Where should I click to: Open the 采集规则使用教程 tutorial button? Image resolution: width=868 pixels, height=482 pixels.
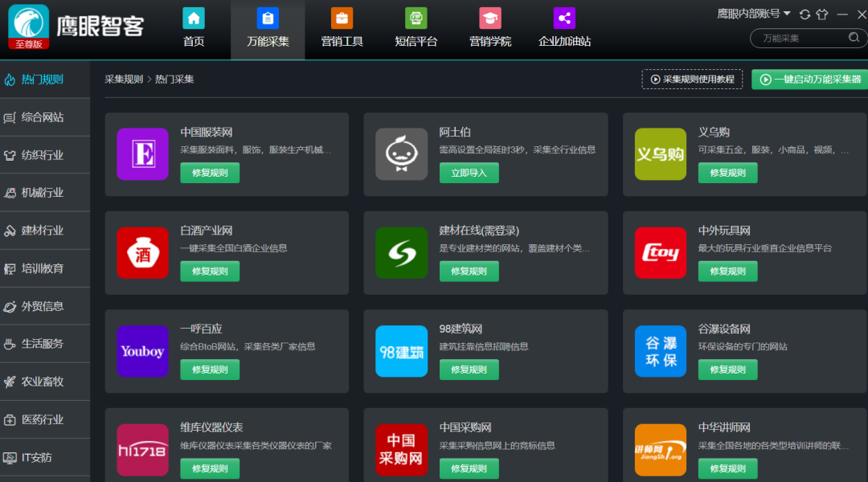[x=692, y=80]
